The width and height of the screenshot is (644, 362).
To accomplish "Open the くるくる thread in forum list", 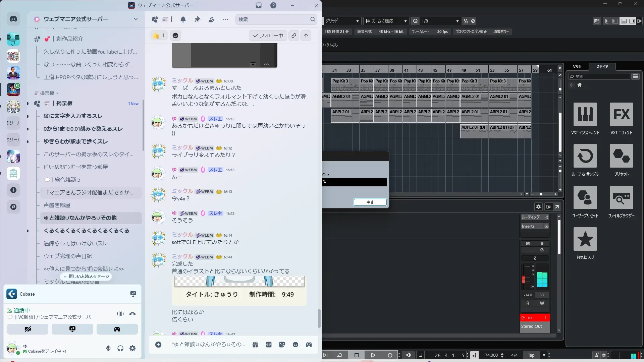I will (86, 231).
